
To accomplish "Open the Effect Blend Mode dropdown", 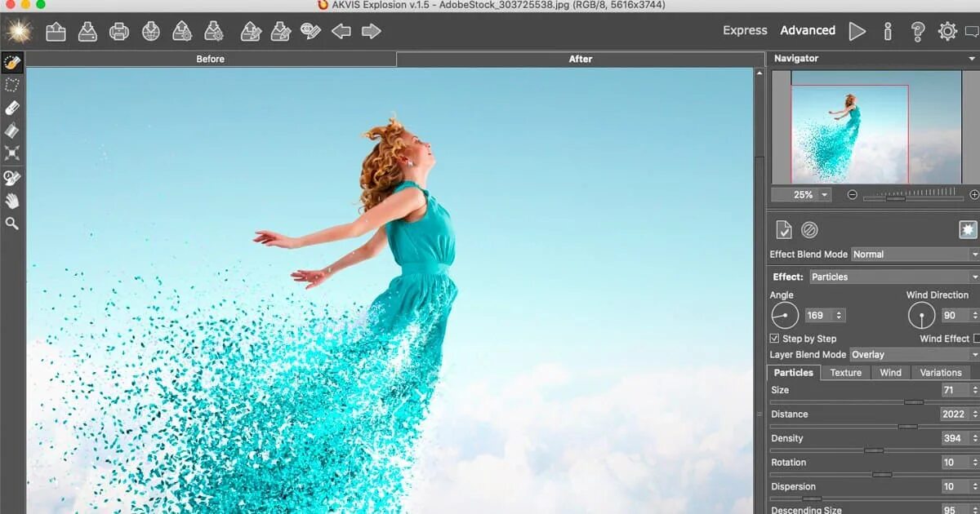I will coord(915,255).
